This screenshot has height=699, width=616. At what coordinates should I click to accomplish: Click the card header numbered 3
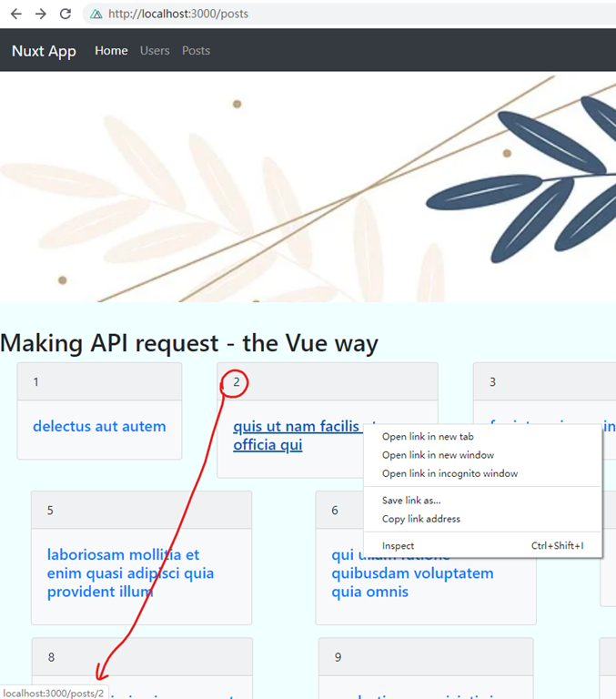click(545, 381)
